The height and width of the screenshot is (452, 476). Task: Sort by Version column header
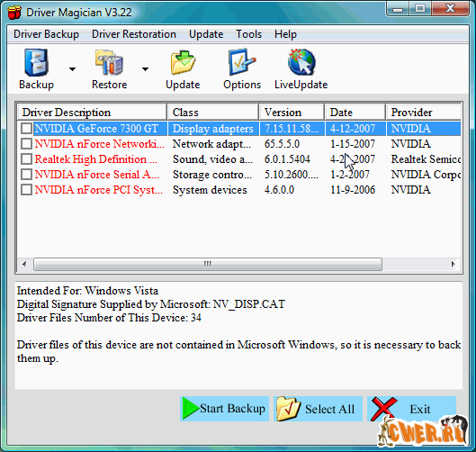[292, 112]
